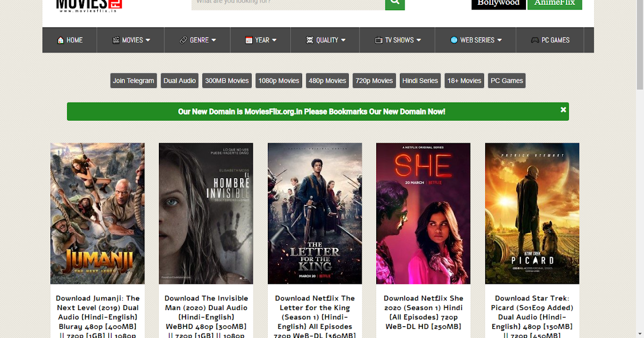Open the Download Star Trek: Picard link
This screenshot has width=644, height=338.
pos(532,317)
